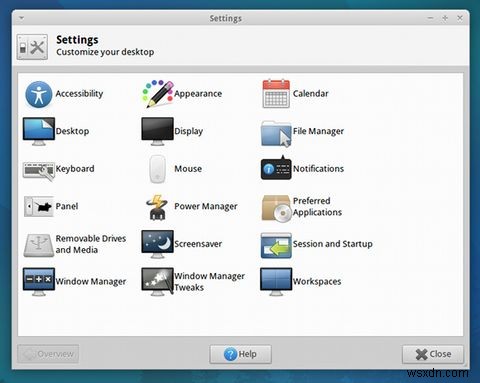Close the window via titlebar X
The width and height of the screenshot is (480, 383).
tap(460, 18)
